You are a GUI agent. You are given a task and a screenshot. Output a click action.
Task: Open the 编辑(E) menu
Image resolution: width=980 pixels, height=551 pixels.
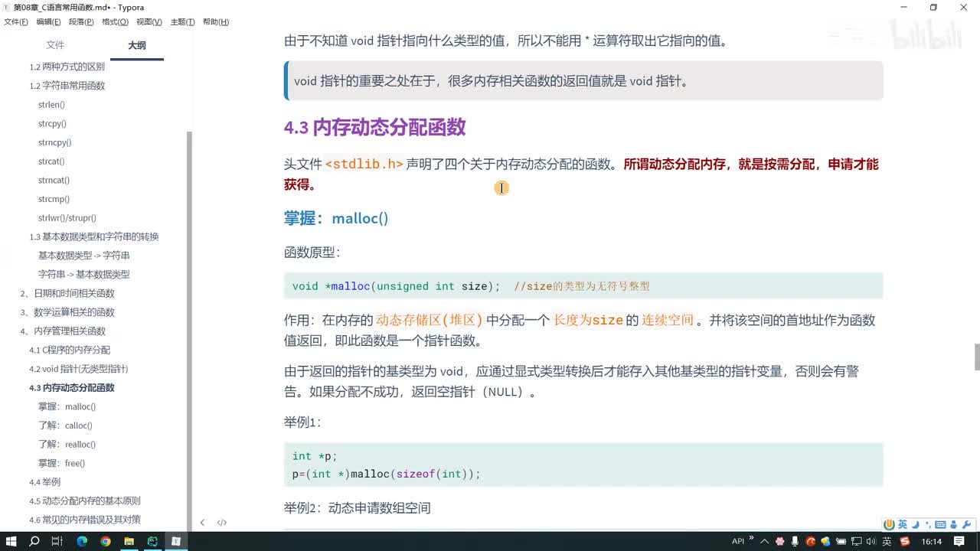click(49, 21)
